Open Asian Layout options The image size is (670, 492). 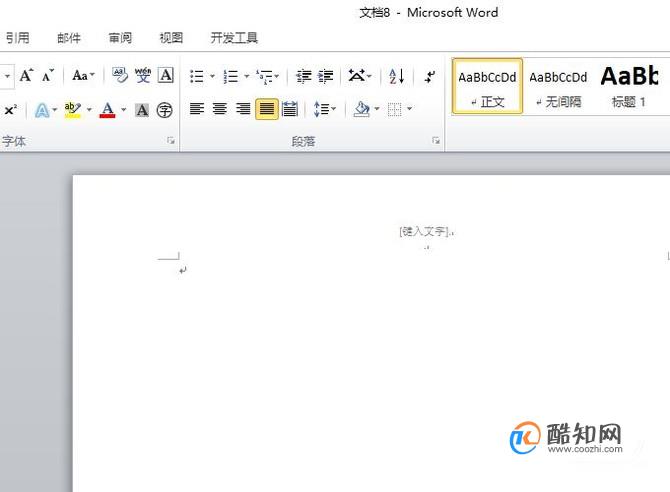tap(359, 76)
